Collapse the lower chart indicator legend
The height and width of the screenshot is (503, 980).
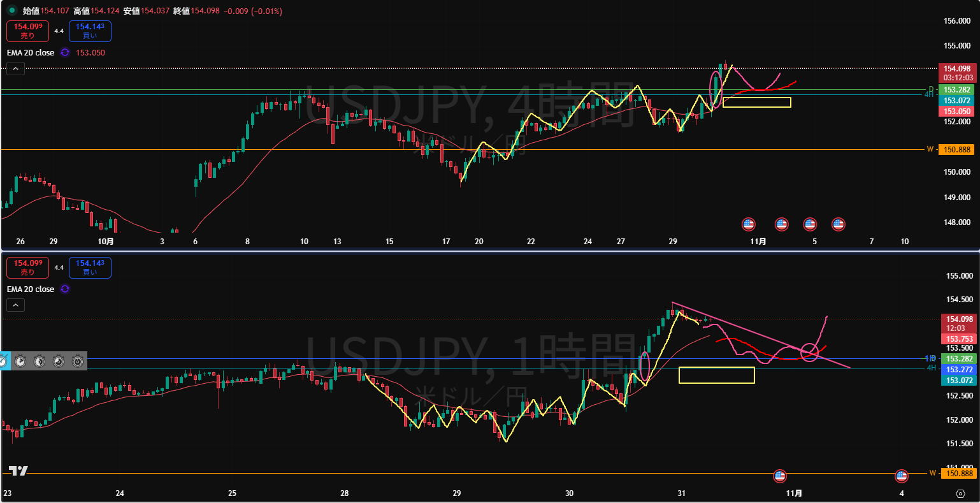pyautogui.click(x=15, y=305)
